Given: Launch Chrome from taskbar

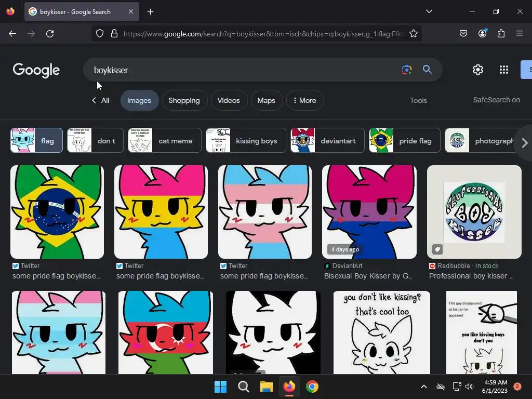Looking at the screenshot, I should (312, 387).
